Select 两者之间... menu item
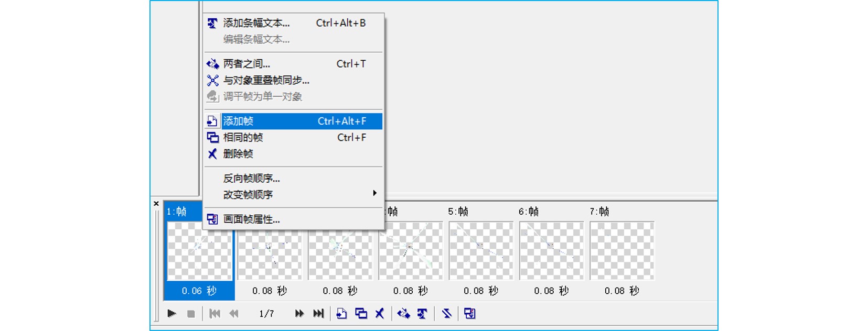 (293, 64)
